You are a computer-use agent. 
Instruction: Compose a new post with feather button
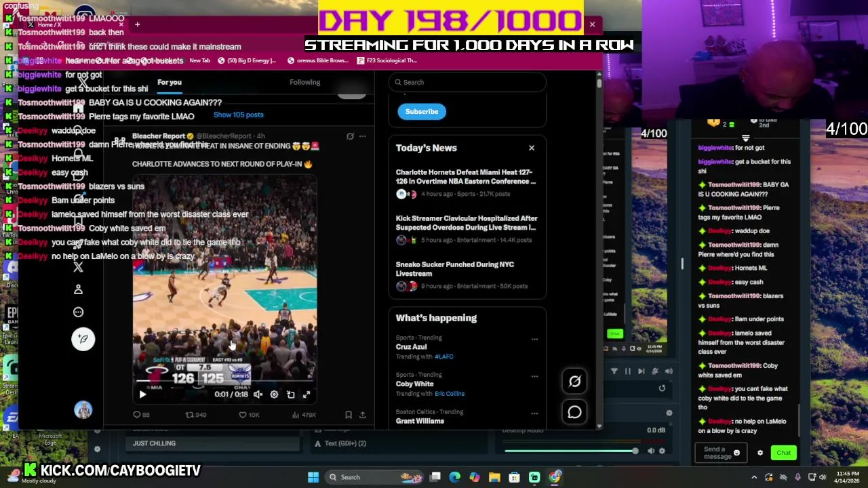[x=83, y=339]
